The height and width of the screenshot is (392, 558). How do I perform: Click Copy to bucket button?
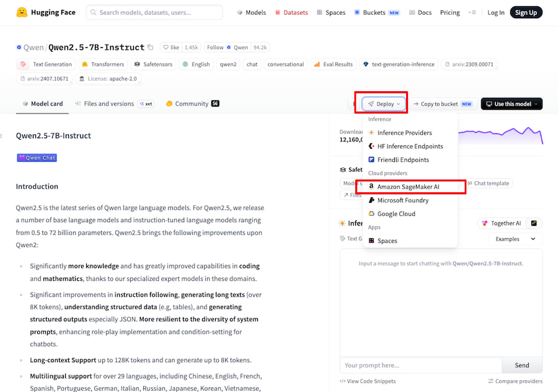pyautogui.click(x=442, y=104)
